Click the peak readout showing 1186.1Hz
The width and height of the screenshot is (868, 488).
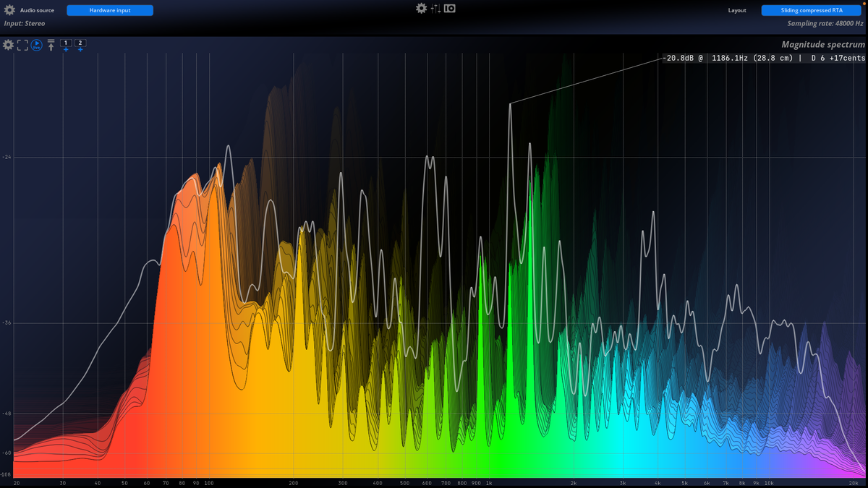click(762, 58)
